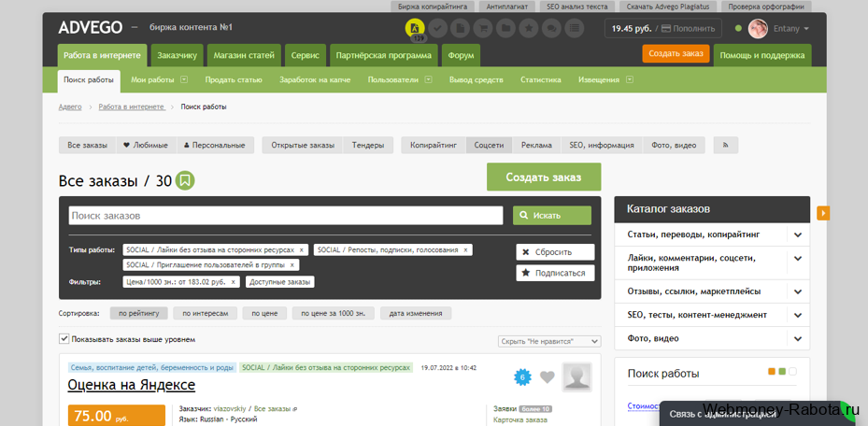Add 'Оценка на Яндексе' order to favorites with heart
Screen dimensions: 868x426
point(547,377)
